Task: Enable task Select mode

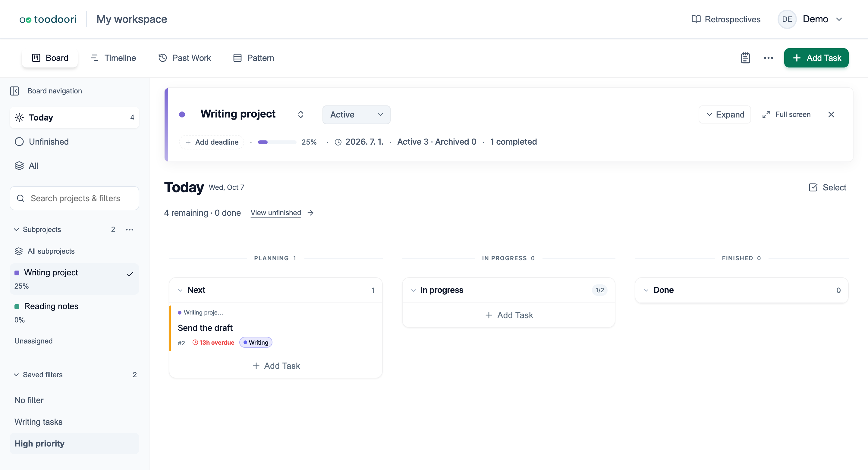Action: tap(828, 187)
